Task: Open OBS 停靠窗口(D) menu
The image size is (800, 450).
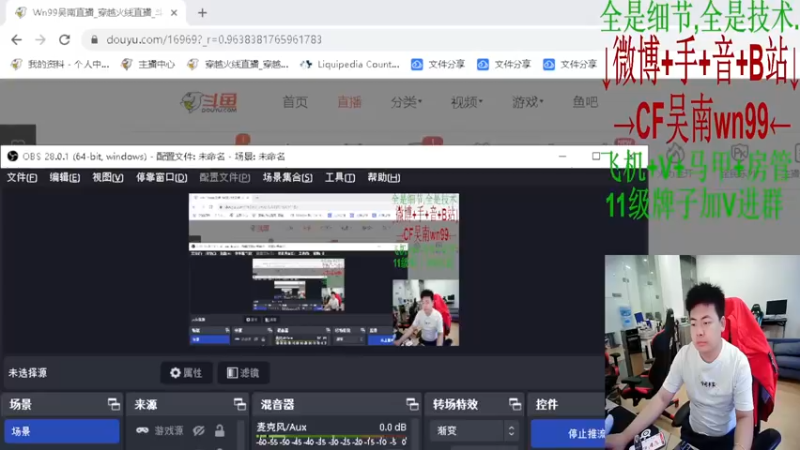Action: click(161, 178)
